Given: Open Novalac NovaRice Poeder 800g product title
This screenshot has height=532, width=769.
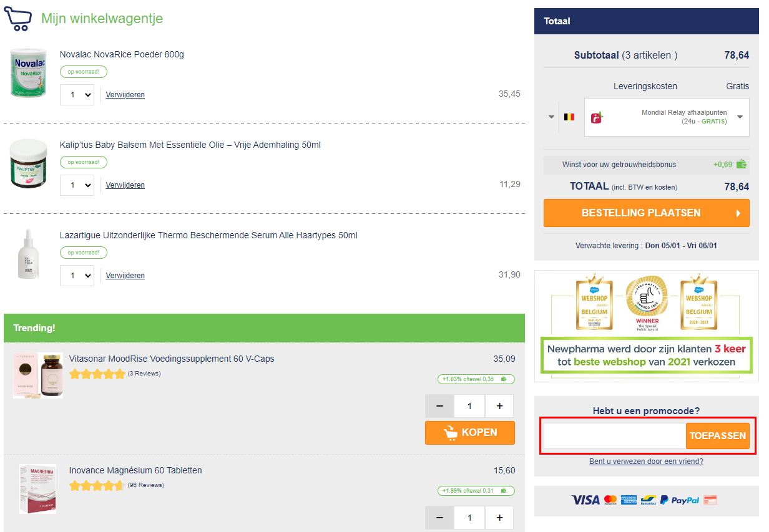Looking at the screenshot, I should click(122, 54).
